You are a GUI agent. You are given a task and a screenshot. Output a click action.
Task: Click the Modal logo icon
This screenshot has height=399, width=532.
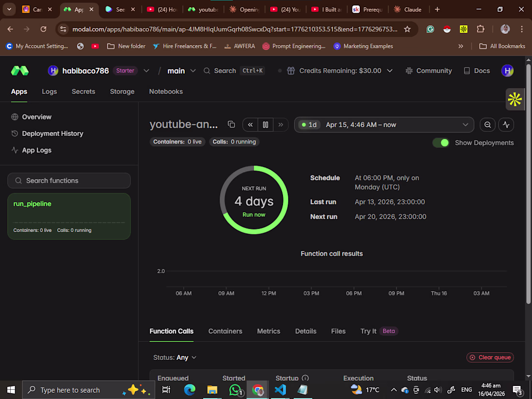coord(20,71)
